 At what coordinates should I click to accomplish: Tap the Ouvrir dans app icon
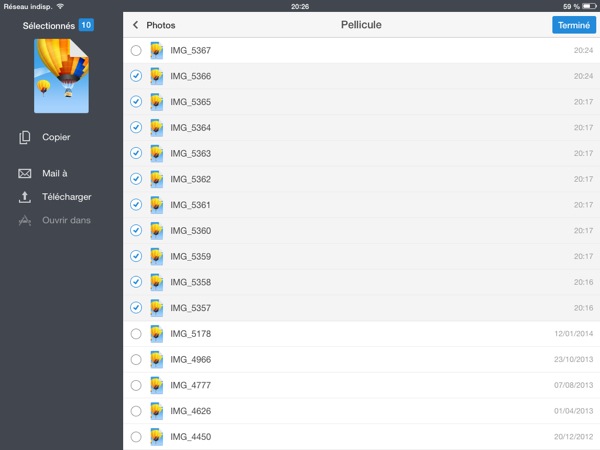point(26,220)
